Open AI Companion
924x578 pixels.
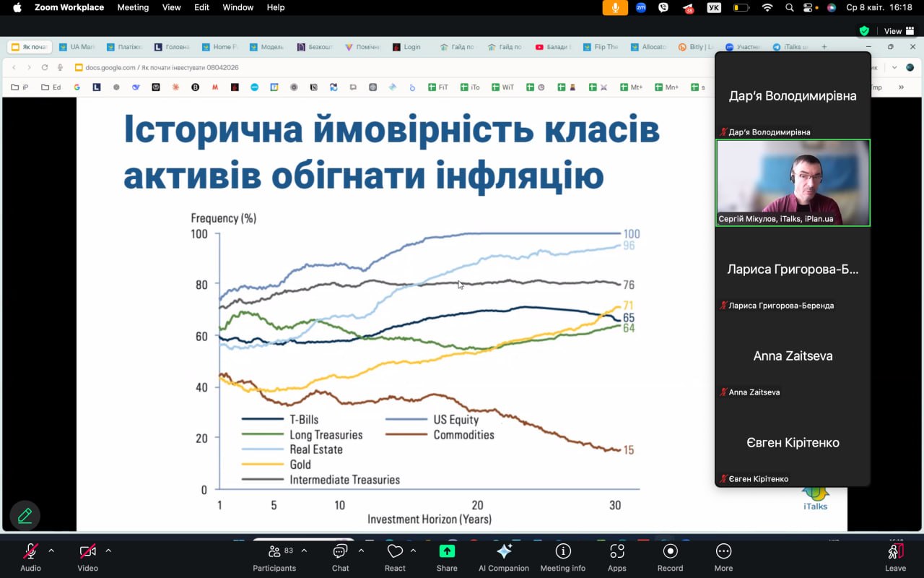(x=504, y=557)
